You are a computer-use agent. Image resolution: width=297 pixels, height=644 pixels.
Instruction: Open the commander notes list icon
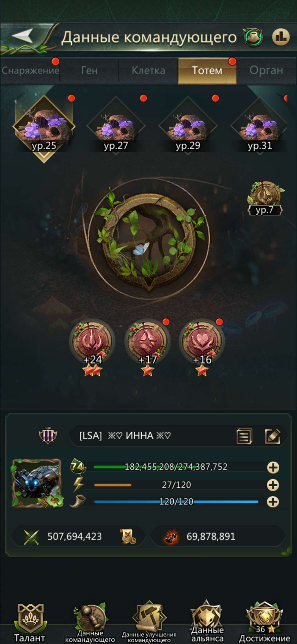pos(244,436)
